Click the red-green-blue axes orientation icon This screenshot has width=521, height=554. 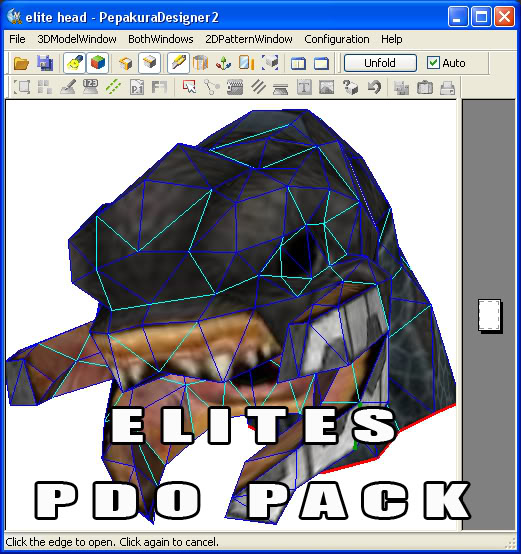pos(223,63)
